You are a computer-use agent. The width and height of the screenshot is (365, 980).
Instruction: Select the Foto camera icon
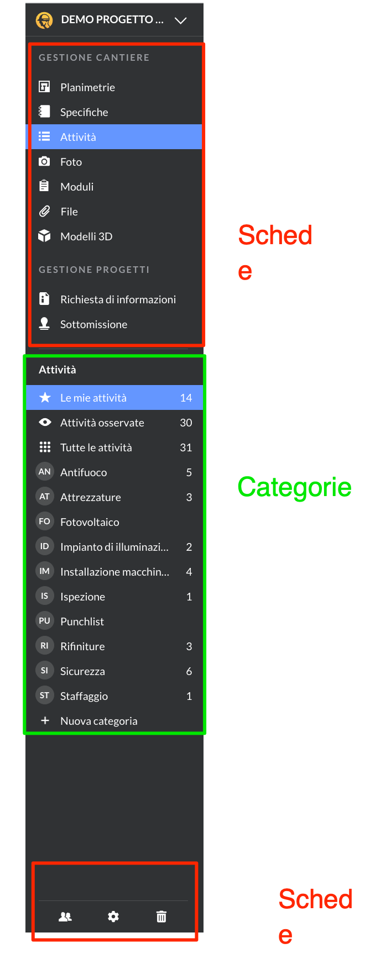pyautogui.click(x=44, y=161)
